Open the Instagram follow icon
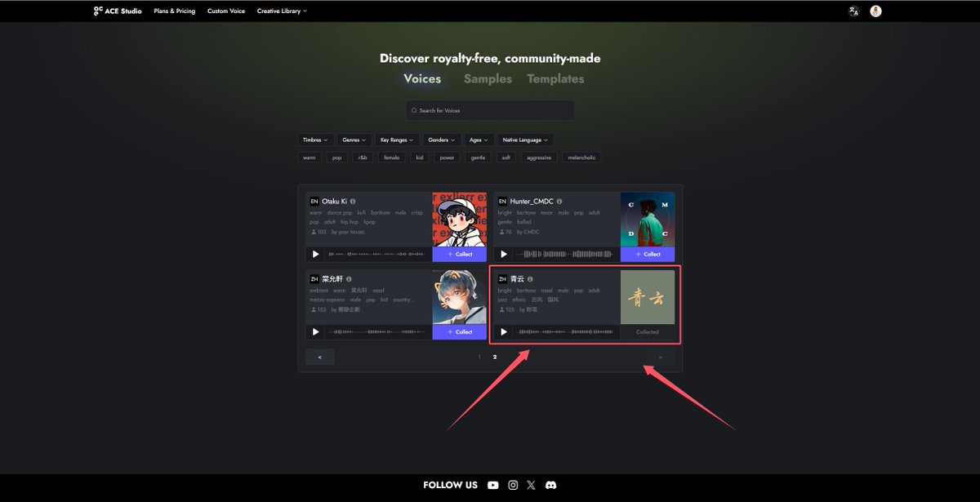Screen dimensions: 980x502 513,485
